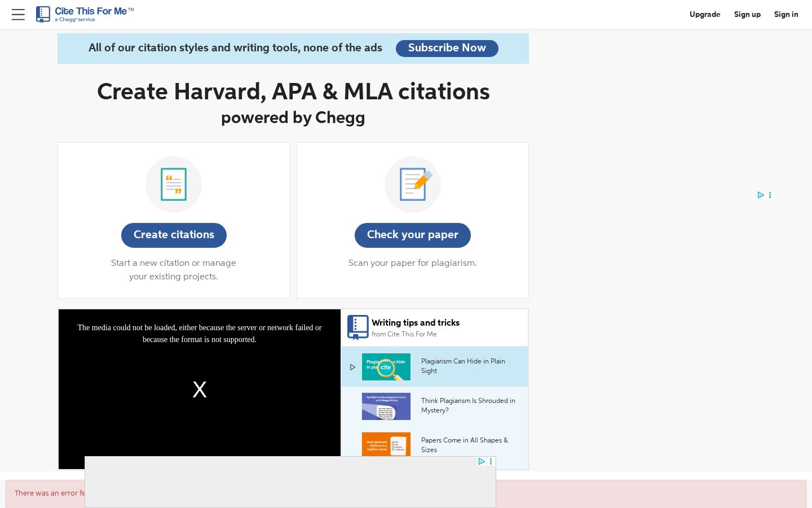
Task: Click the paper and pencil icon
Action: click(413, 185)
